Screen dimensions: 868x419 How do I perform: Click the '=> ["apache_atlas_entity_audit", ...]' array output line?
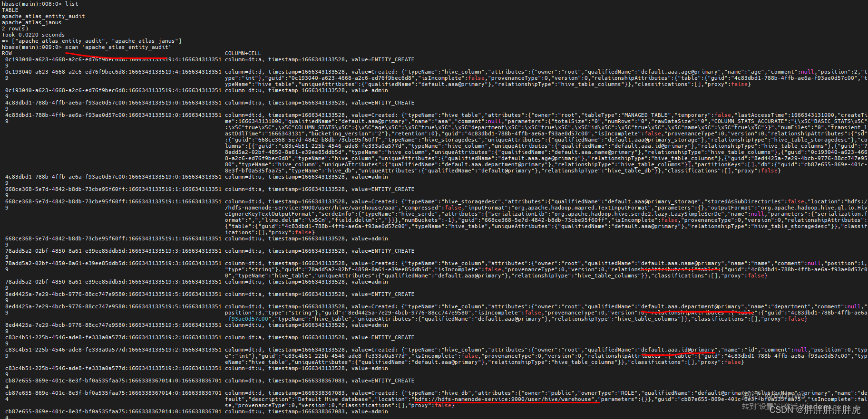(91, 41)
